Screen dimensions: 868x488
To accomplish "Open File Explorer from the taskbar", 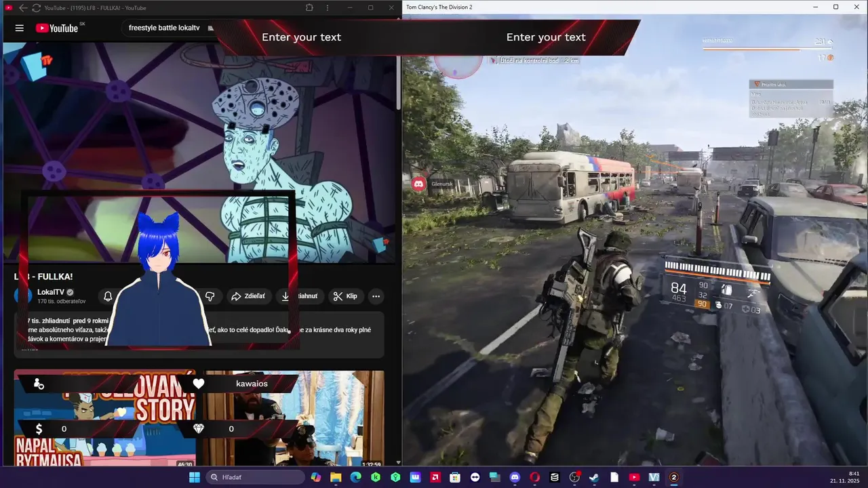I will click(x=336, y=477).
